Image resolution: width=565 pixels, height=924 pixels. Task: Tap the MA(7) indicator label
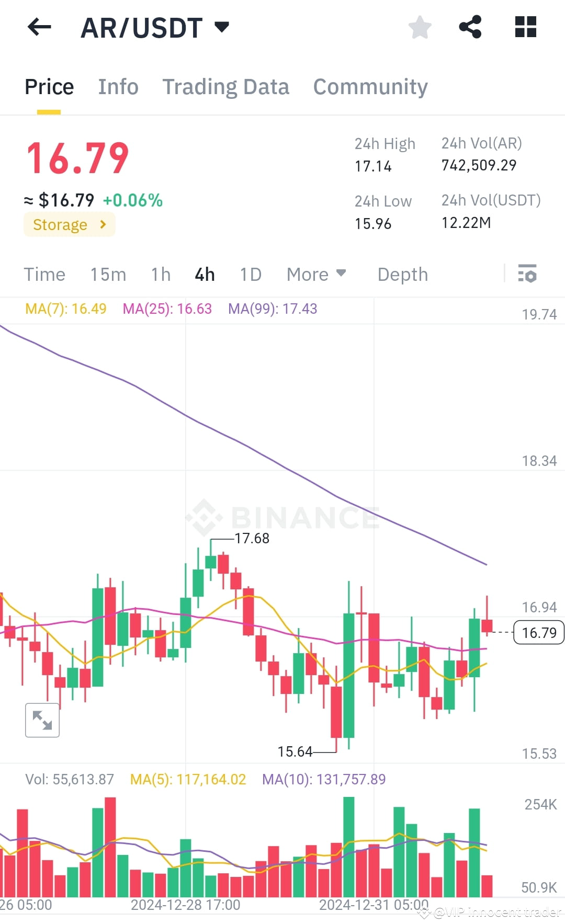point(66,309)
